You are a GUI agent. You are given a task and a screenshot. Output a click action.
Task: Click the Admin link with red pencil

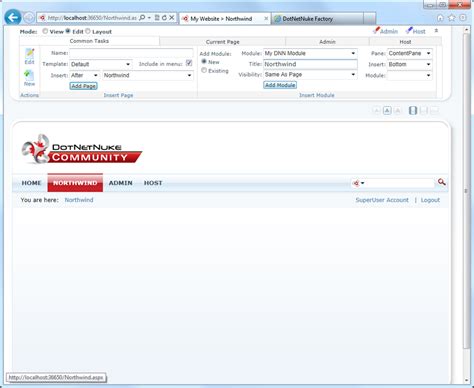(x=385, y=31)
